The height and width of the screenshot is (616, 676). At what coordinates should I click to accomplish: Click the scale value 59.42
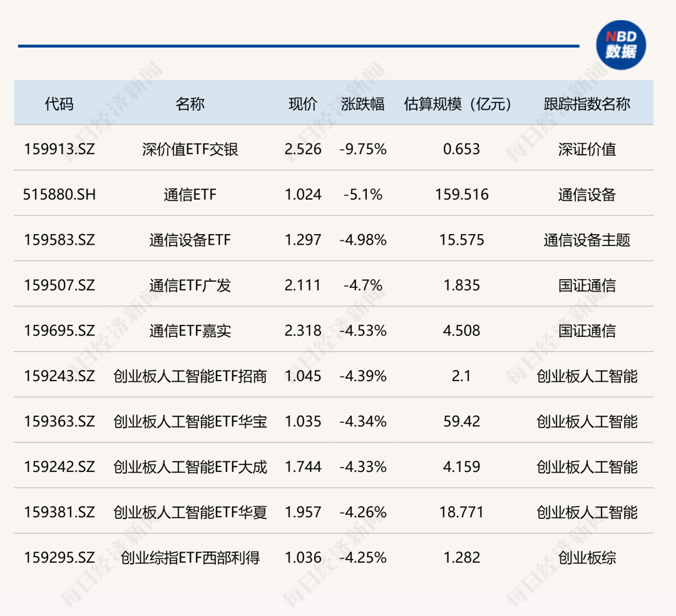(x=461, y=421)
